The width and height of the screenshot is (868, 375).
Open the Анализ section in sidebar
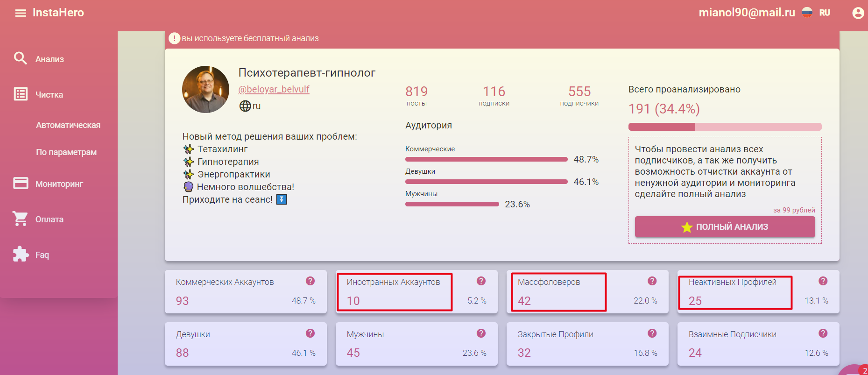click(x=49, y=59)
